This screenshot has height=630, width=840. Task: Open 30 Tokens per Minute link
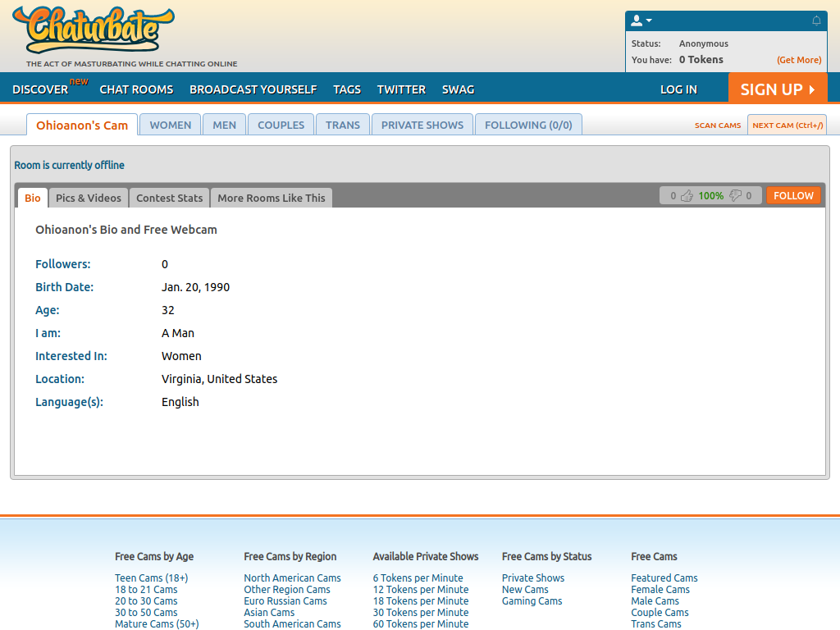421,612
